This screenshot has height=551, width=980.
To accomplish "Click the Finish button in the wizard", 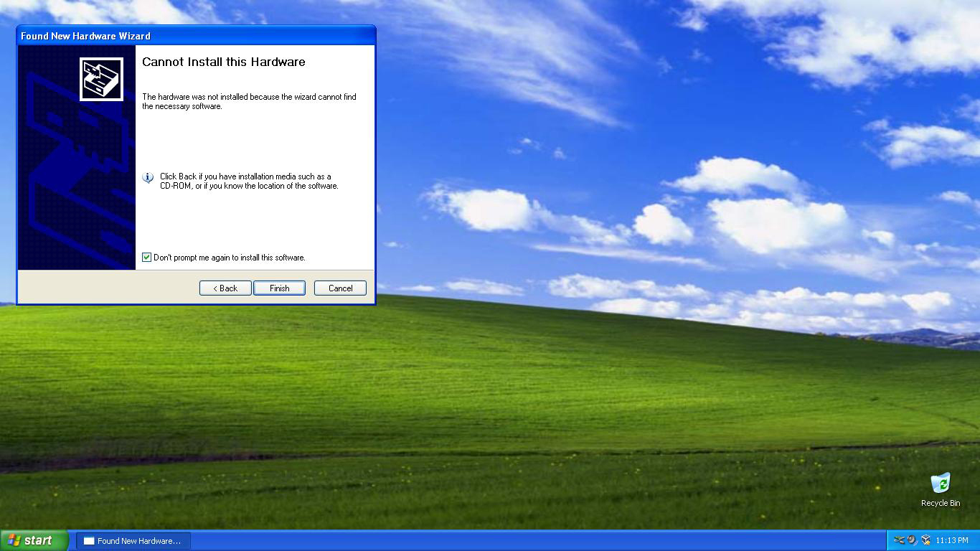I will (279, 288).
